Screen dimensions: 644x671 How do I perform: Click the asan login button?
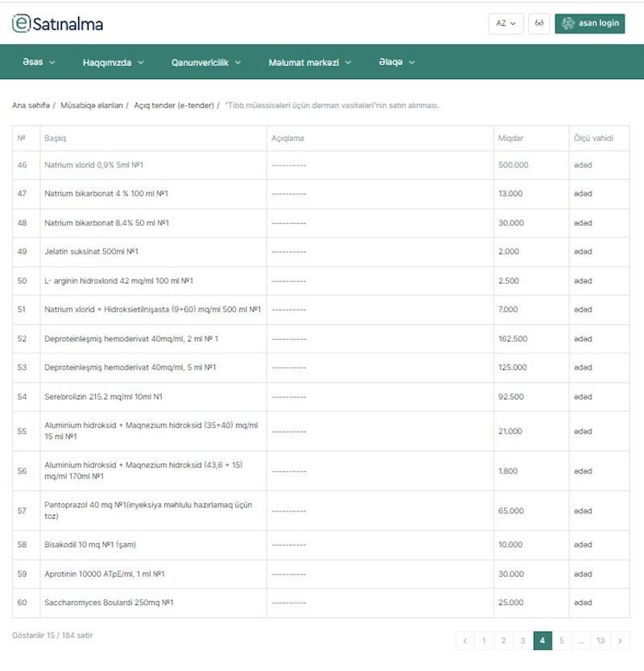(590, 23)
